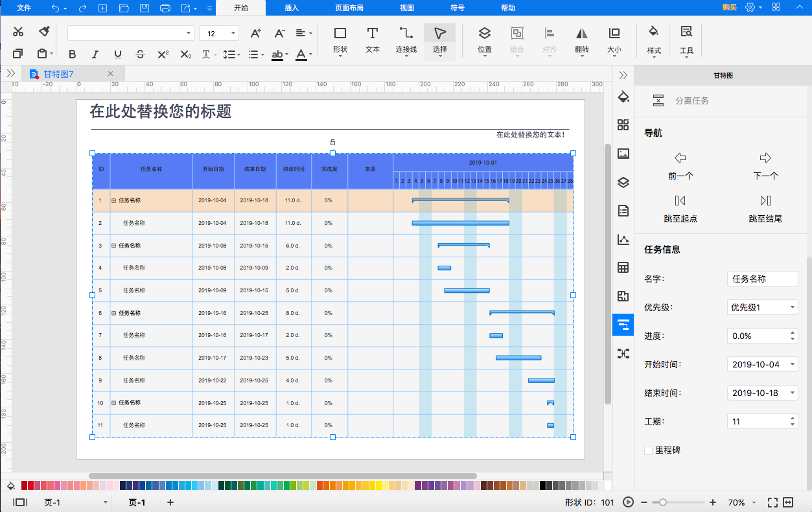Click the Text tool icon

pos(373,40)
